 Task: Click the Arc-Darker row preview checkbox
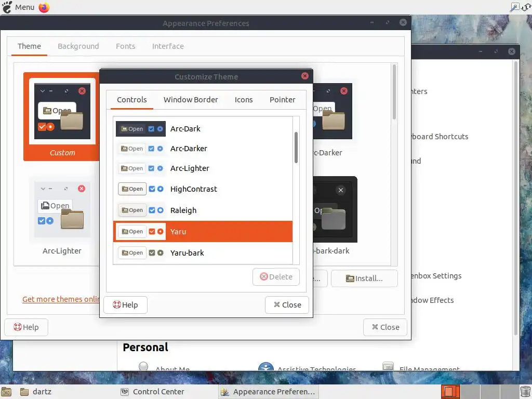(x=151, y=149)
